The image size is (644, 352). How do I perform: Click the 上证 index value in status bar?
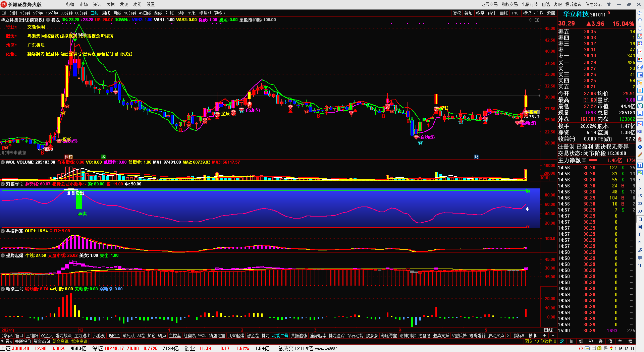click(x=20, y=348)
